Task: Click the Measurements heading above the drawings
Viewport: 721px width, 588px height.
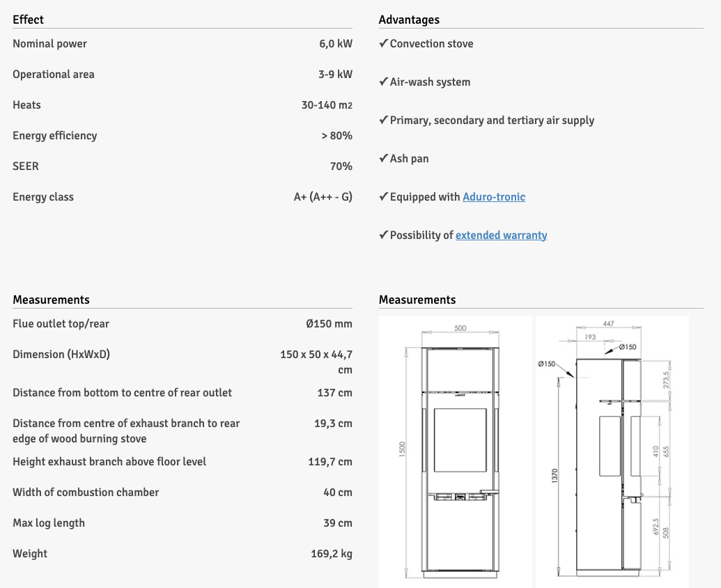Action: coord(417,300)
